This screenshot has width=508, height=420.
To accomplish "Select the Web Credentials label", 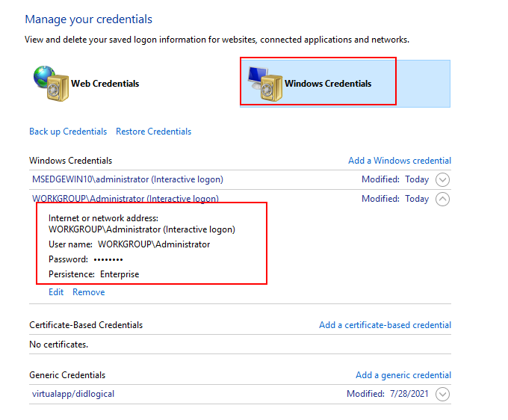I will pyautogui.click(x=105, y=84).
